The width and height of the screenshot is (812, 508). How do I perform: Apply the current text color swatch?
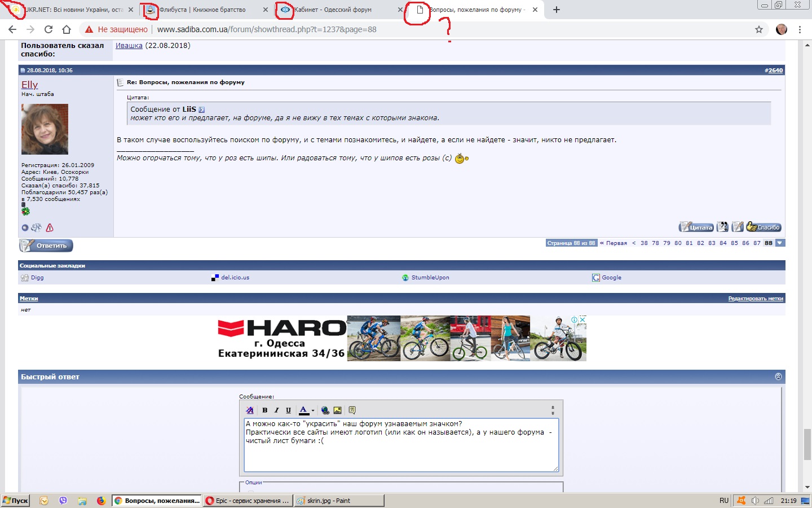pyautogui.click(x=303, y=410)
